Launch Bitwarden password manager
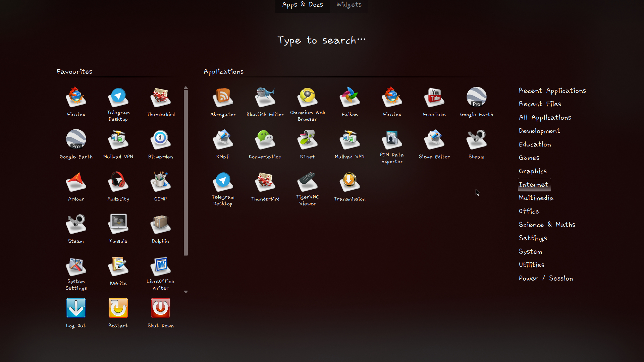The height and width of the screenshot is (362, 644). 161,144
